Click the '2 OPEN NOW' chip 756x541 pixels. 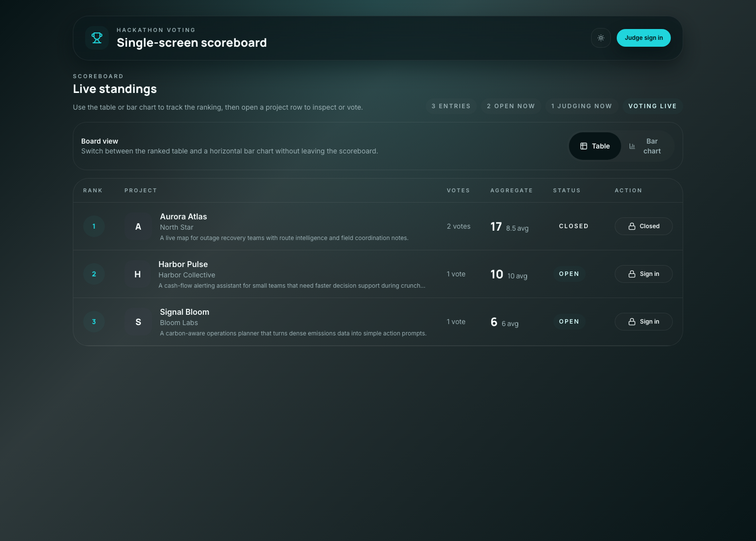511,106
